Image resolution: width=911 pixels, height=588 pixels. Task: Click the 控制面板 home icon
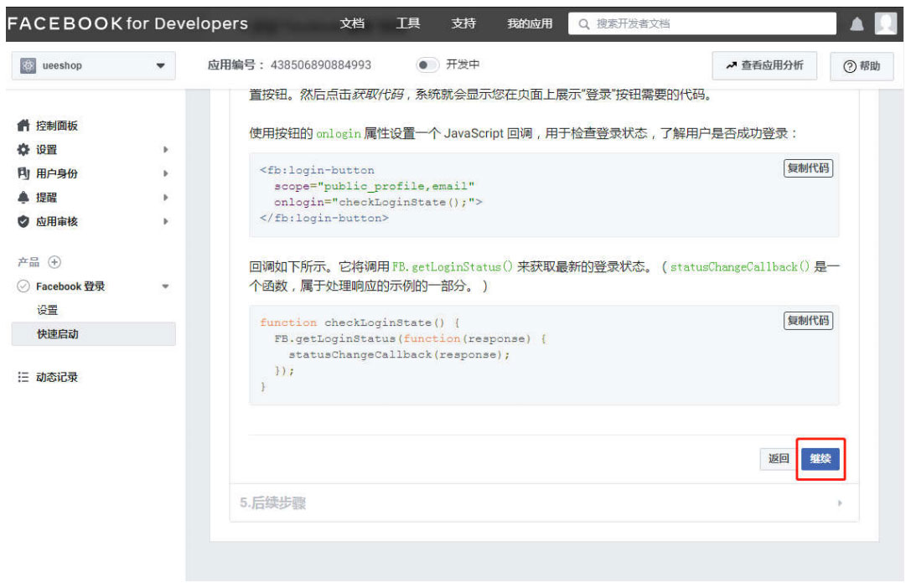23,126
